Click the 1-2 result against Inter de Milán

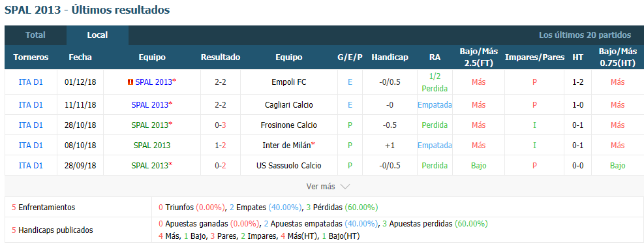220,146
